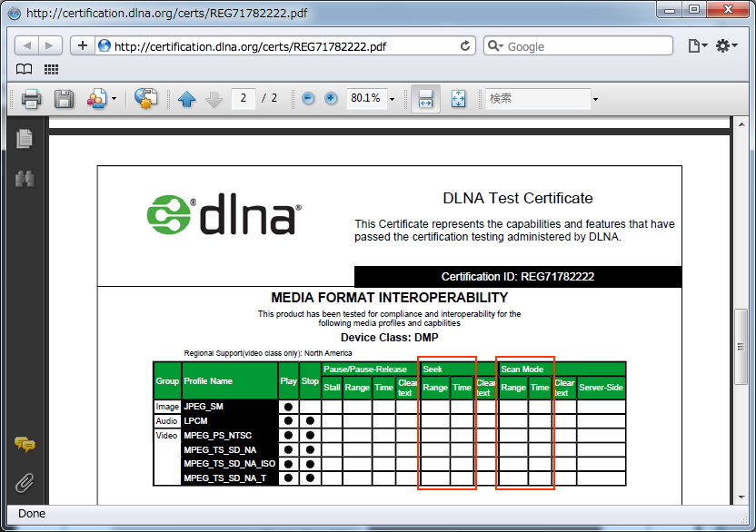This screenshot has width=756, height=532.
Task: Click the page number field
Action: coord(244,98)
